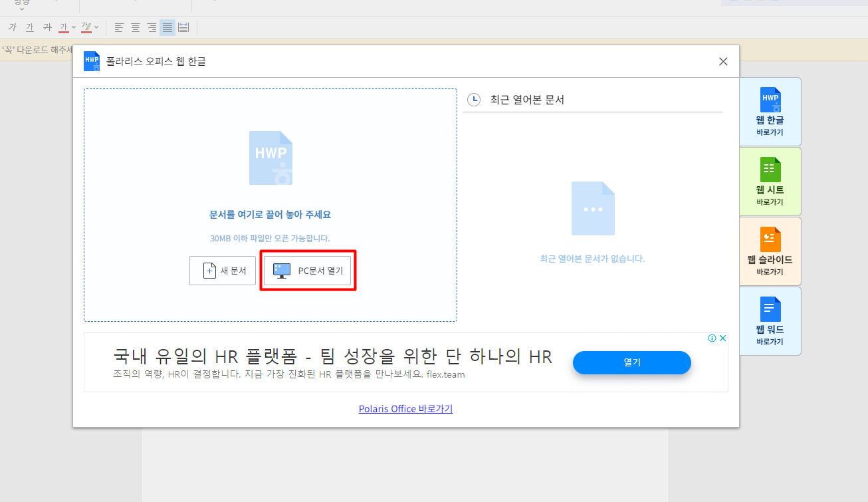This screenshot has height=502, width=868.
Task: Click 최근 열어본 문서 heading
Action: (x=527, y=100)
